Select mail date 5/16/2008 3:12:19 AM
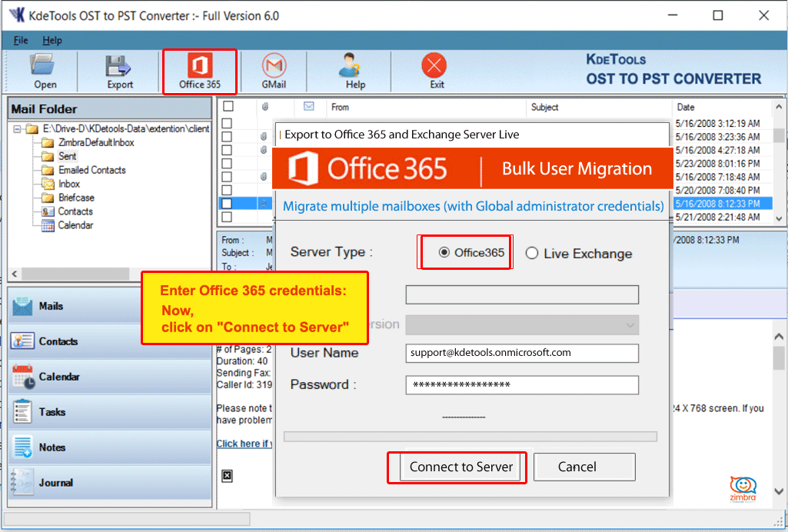788x532 pixels. coord(717,123)
